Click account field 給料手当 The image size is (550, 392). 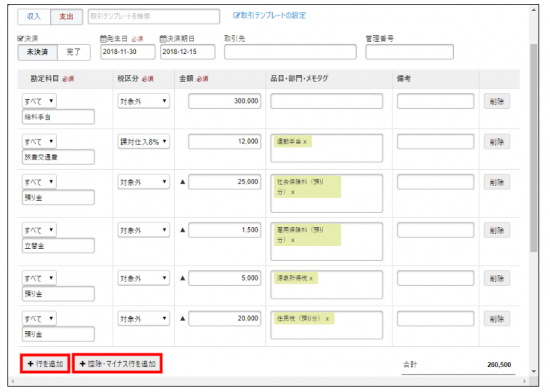click(58, 117)
